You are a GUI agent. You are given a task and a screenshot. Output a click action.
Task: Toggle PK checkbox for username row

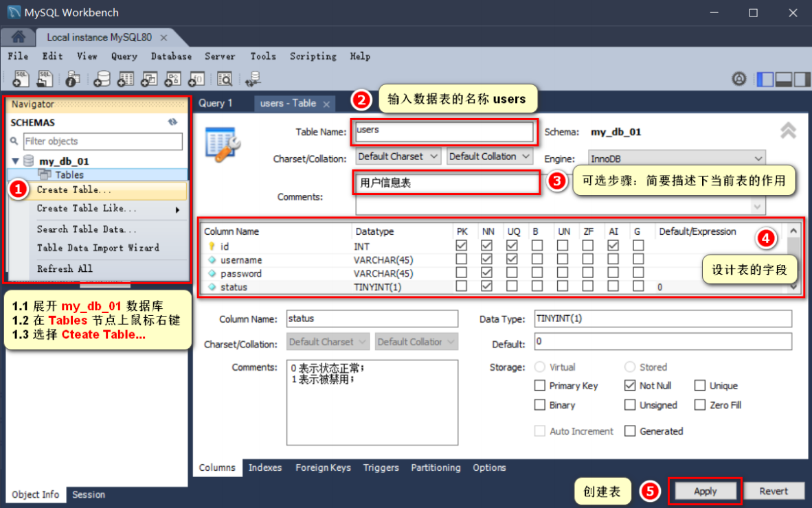pos(462,259)
